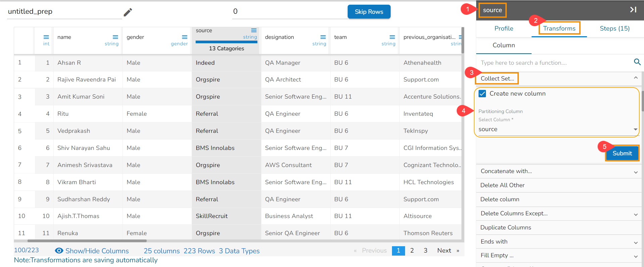Collapse the Collect Set section
The image size is (644, 267).
tap(636, 78)
